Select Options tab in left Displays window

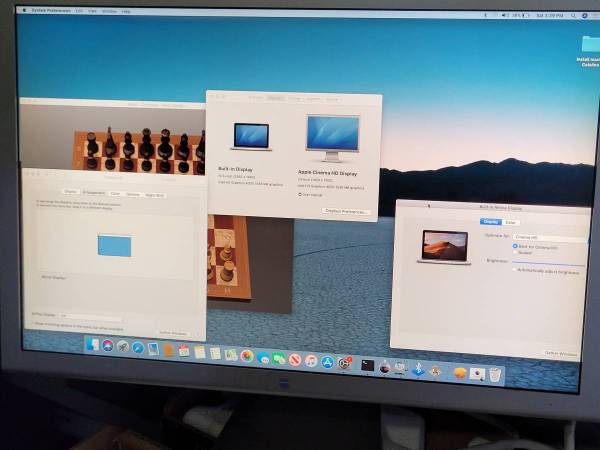[133, 194]
